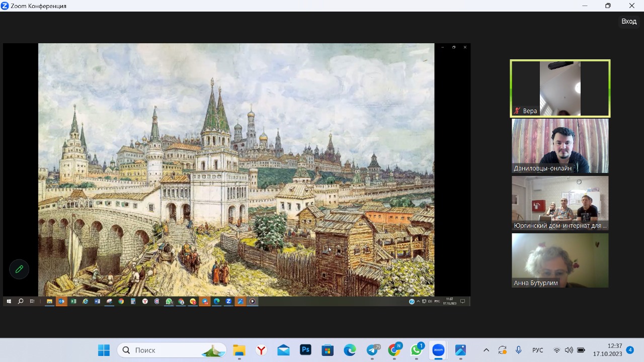Click the microphone icon in system tray
Screen dimensions: 644x362
pyautogui.click(x=518, y=350)
